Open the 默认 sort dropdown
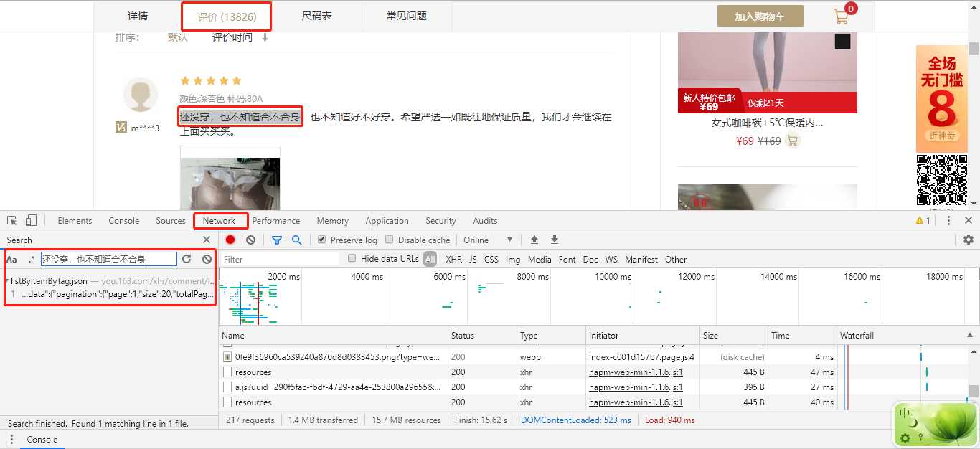Screen dimensions: 980x449 pos(177,37)
